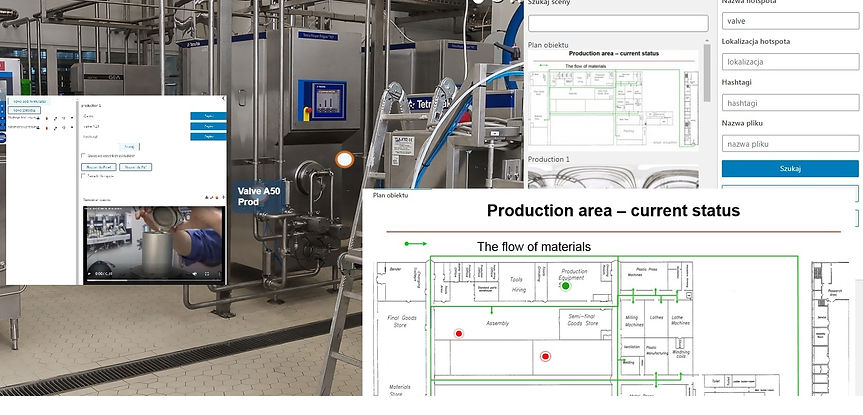Tick the checkbox beneath the two outlined buttons
This screenshot has height=415, width=863.
pos(83,176)
